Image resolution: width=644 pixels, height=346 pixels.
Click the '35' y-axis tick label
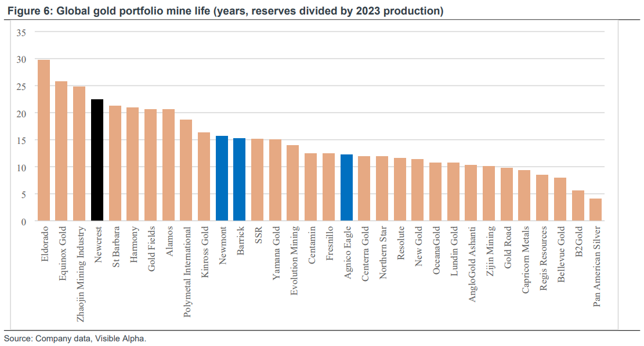pyautogui.click(x=21, y=33)
